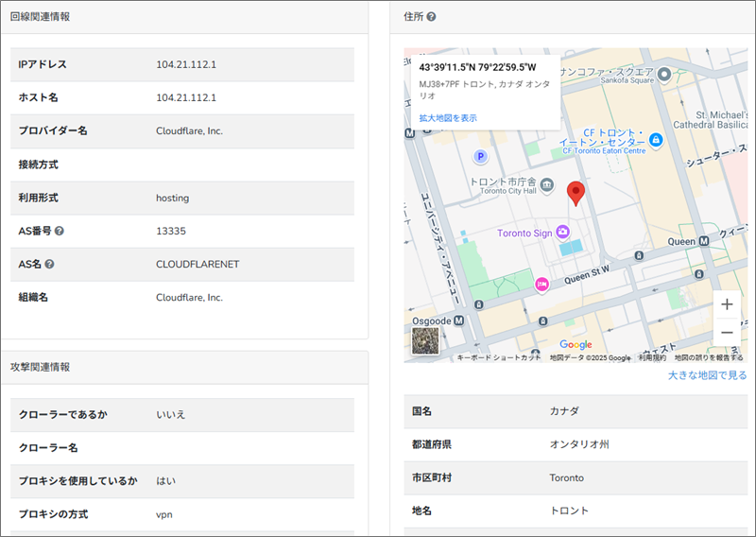Click the help icon beside AS番号
Screen dimensions: 756x537
[60, 231]
